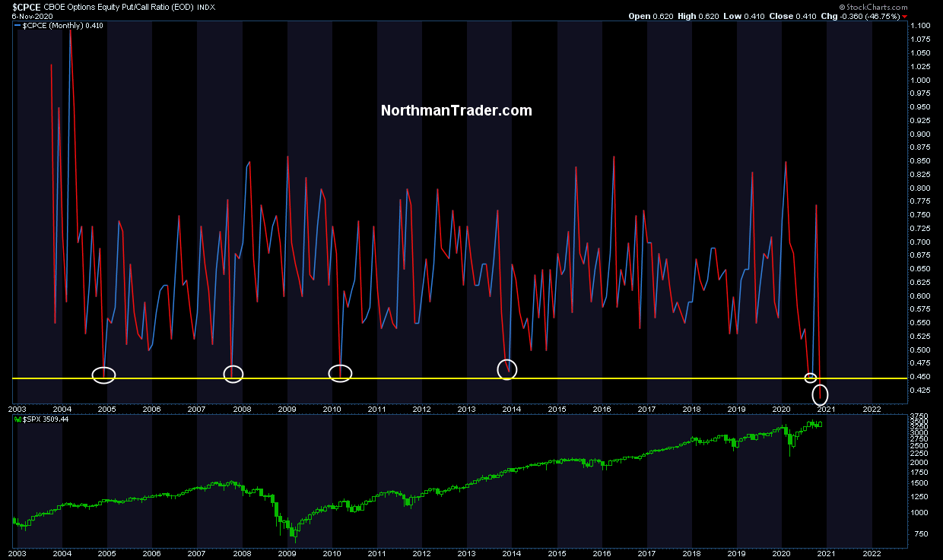Click the white circle marking the 2005 low

[103, 375]
